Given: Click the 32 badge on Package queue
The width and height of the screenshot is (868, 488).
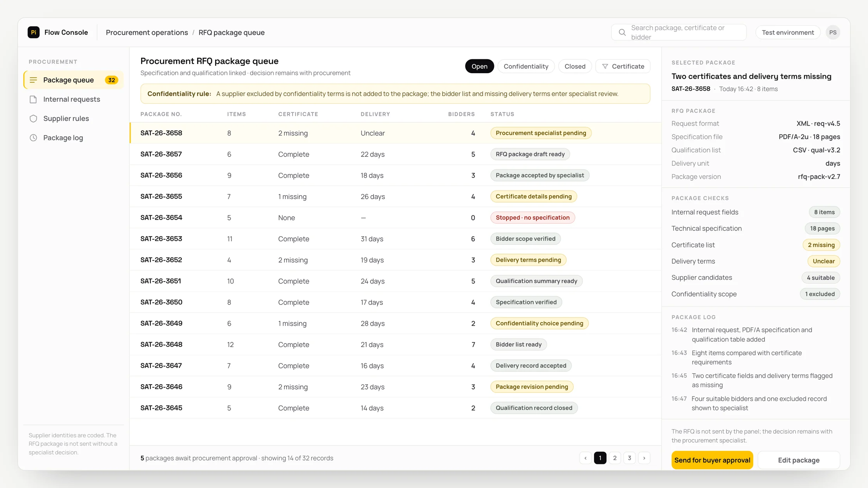Looking at the screenshot, I should pos(112,80).
